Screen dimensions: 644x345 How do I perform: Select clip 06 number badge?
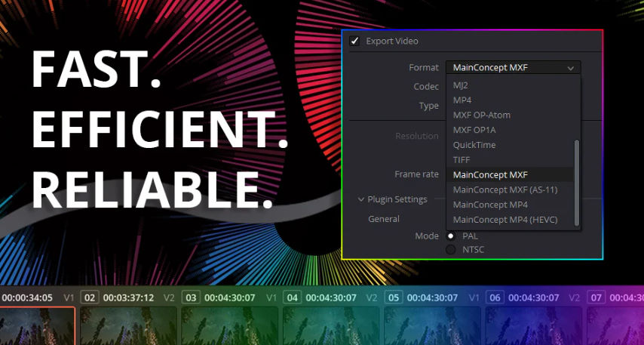click(x=495, y=297)
